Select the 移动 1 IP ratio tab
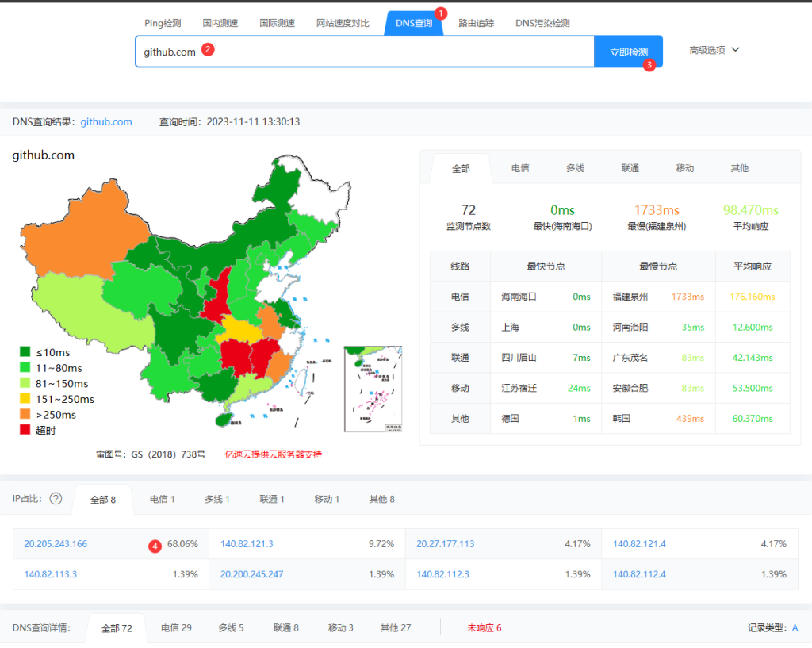Viewport: 812px width, 648px height. (327, 499)
